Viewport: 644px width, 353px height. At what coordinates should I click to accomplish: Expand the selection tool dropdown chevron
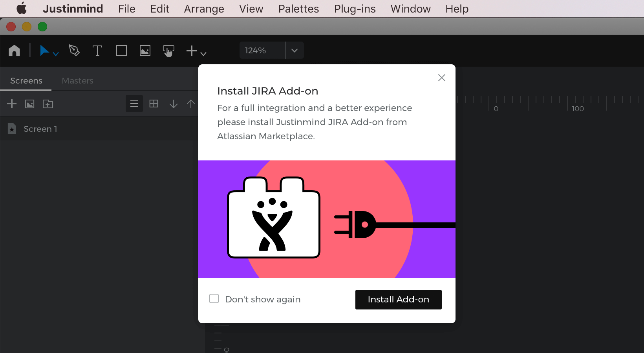[56, 54]
